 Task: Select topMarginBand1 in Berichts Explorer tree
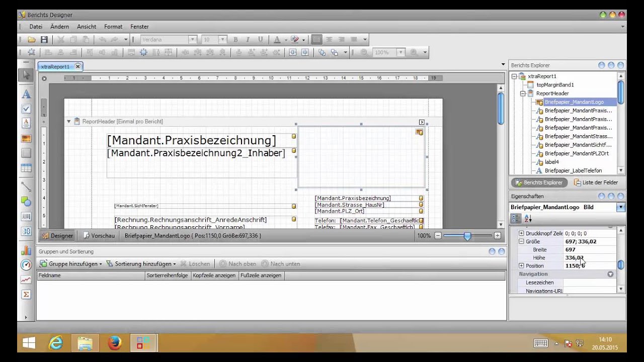click(555, 85)
